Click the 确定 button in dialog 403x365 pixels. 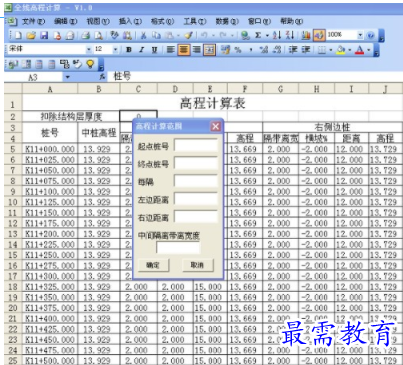153,265
